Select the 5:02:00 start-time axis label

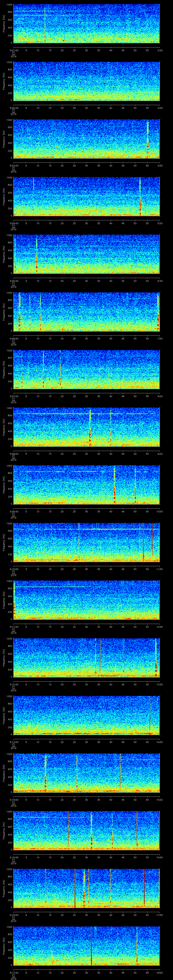click(x=14, y=108)
